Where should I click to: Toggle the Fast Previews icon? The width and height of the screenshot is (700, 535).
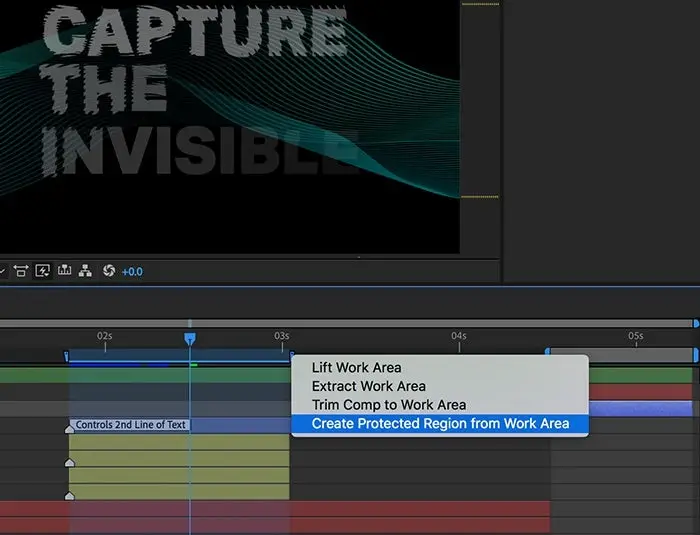44,271
